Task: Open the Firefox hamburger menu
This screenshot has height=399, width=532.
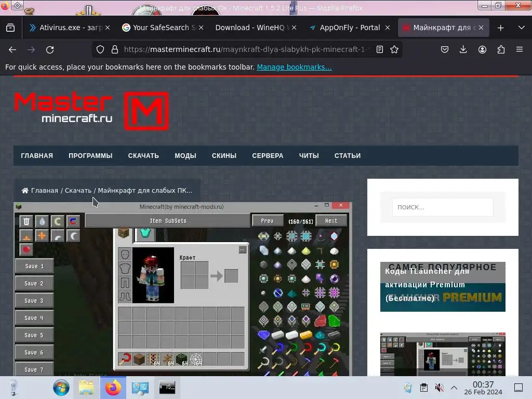Action: 520,49
